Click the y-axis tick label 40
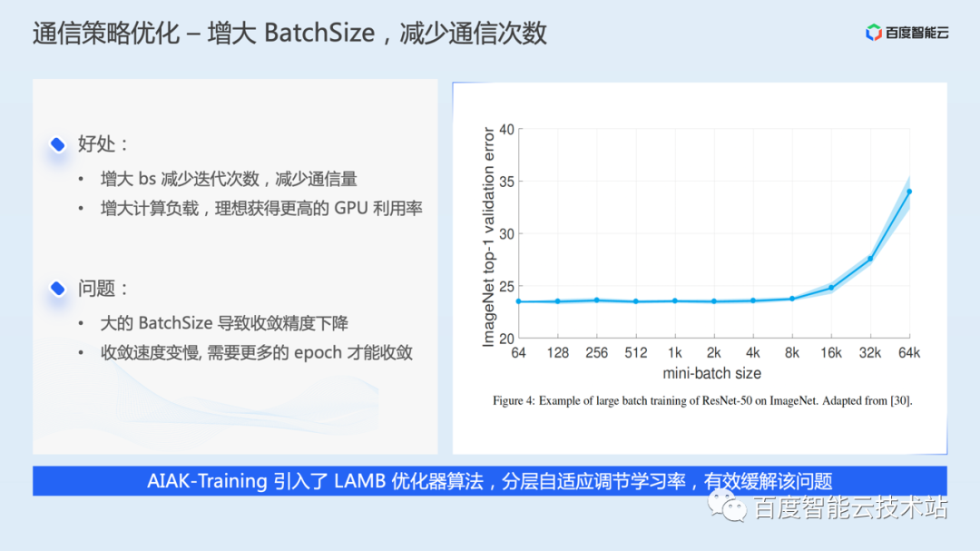 point(507,130)
